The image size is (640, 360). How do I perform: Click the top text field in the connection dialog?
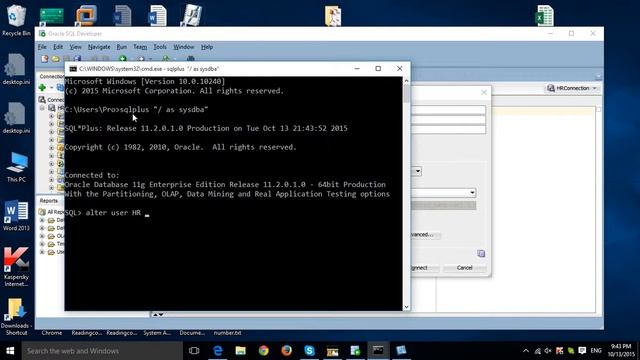click(x=448, y=110)
